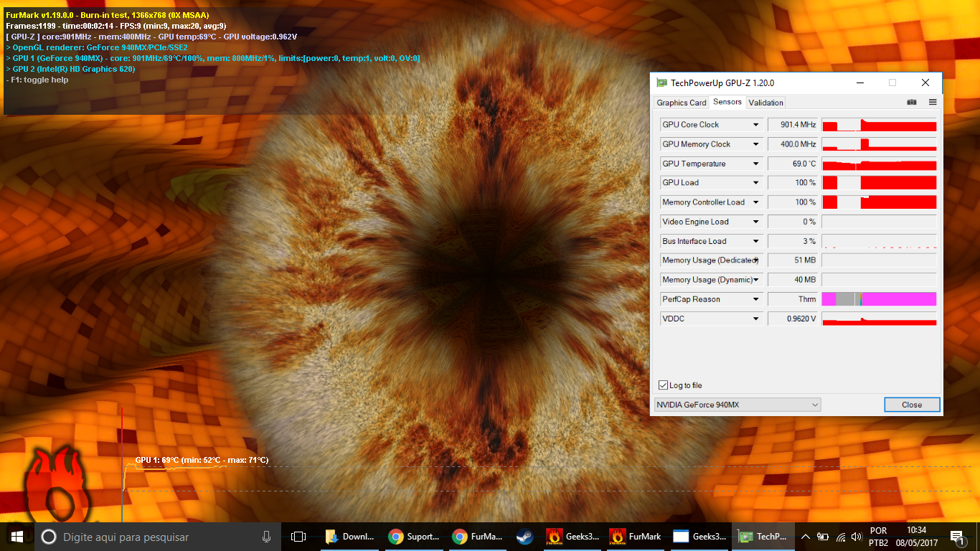
Task: Click the 0 % video engine load value
Action: pyautogui.click(x=793, y=222)
